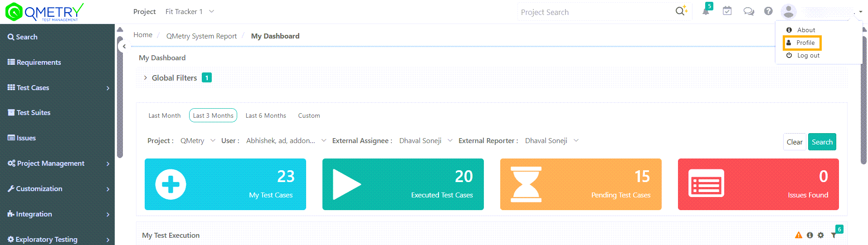Select the Last Month range
The image size is (868, 245).
point(165,115)
